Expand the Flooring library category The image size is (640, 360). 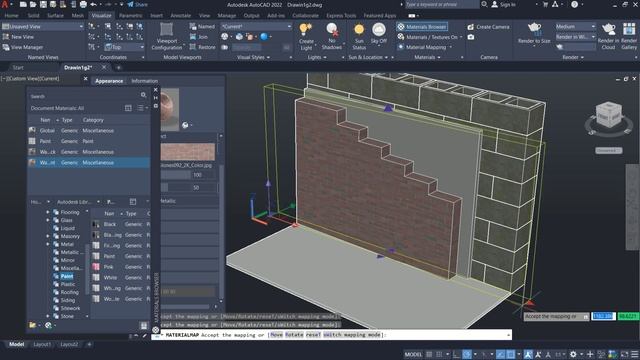tap(48, 212)
